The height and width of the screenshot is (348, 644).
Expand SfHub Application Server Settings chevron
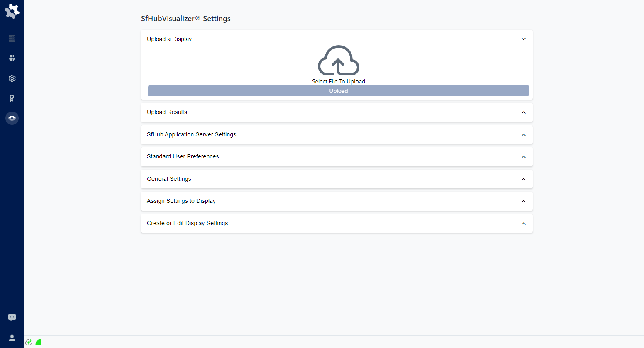click(x=523, y=135)
